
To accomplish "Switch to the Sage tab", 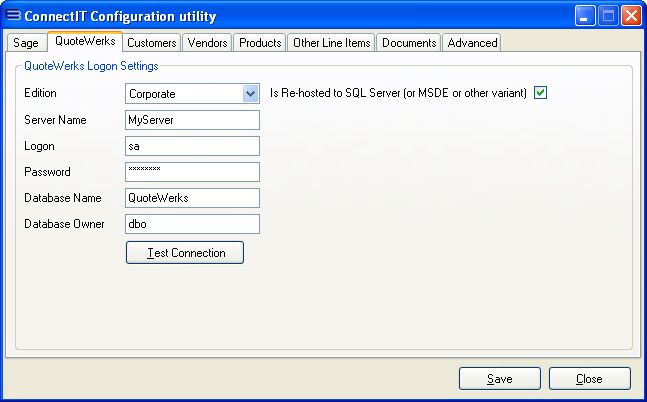I will coord(26,43).
